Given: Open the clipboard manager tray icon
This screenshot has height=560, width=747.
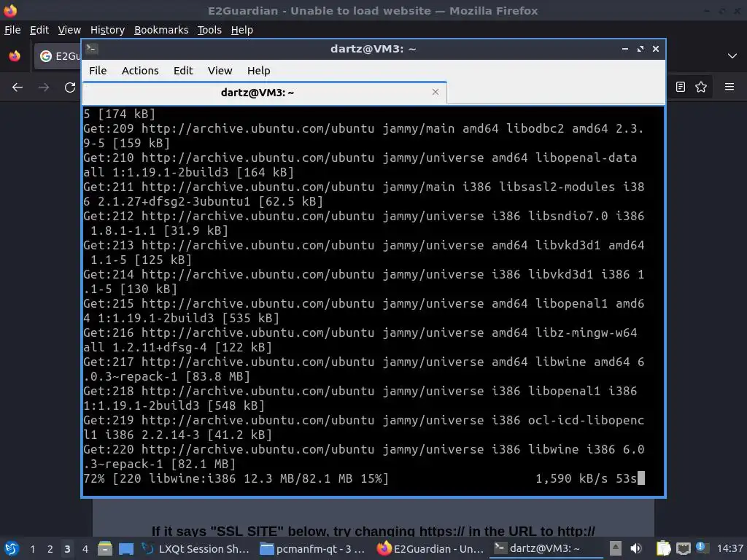Looking at the screenshot, I should click(x=663, y=548).
